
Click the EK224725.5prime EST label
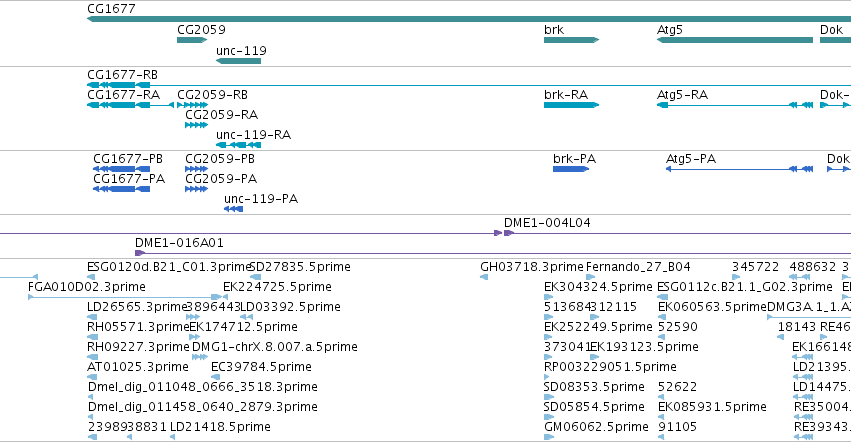tap(277, 287)
